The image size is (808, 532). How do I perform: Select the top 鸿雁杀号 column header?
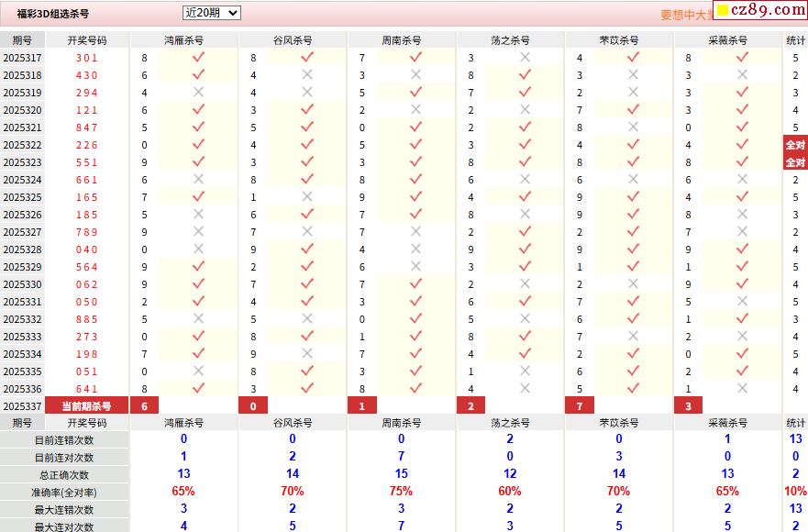(x=183, y=40)
